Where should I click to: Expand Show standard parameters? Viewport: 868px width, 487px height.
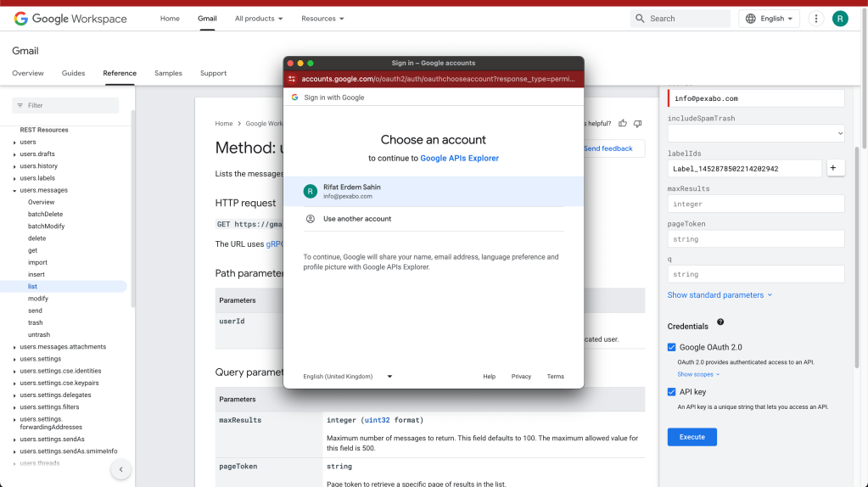tap(720, 295)
